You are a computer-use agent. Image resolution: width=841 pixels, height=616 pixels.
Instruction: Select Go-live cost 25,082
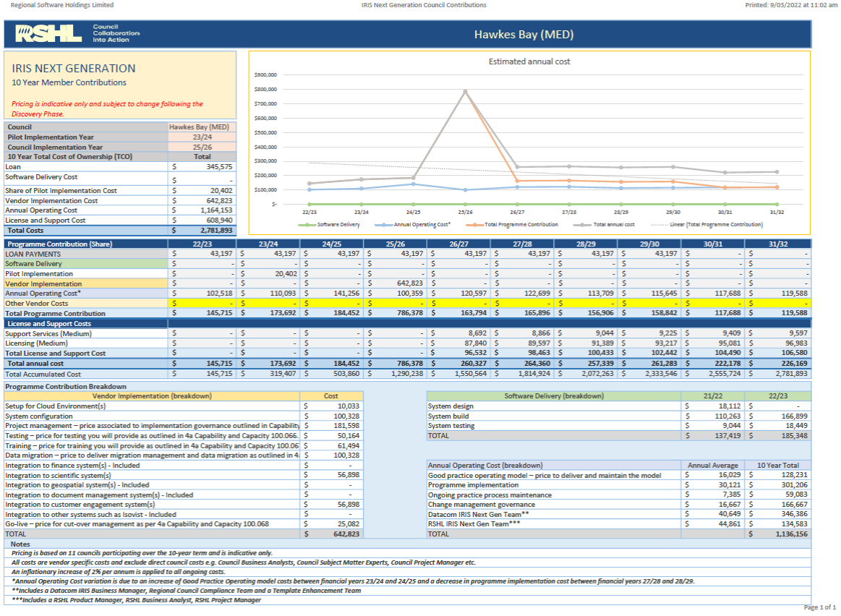(348, 524)
